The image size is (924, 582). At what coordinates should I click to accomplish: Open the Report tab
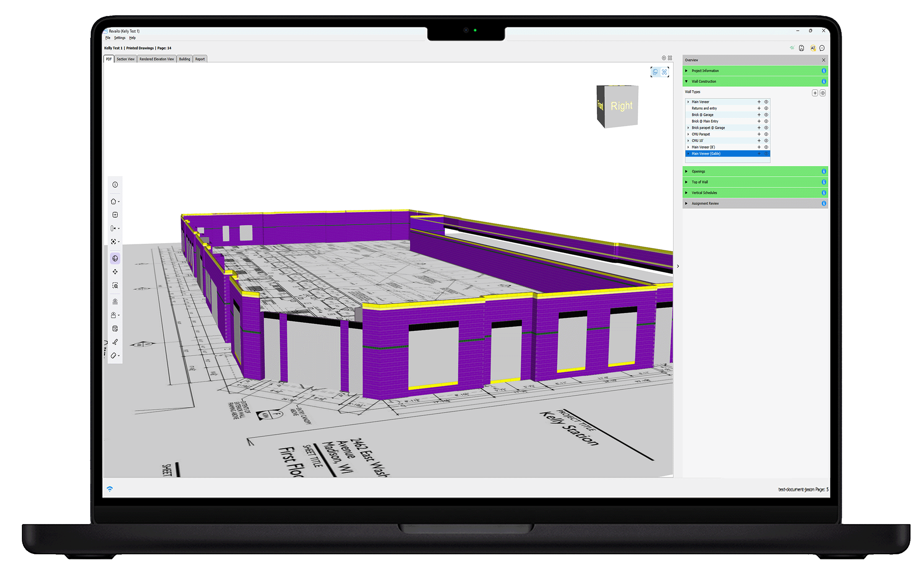tap(200, 59)
